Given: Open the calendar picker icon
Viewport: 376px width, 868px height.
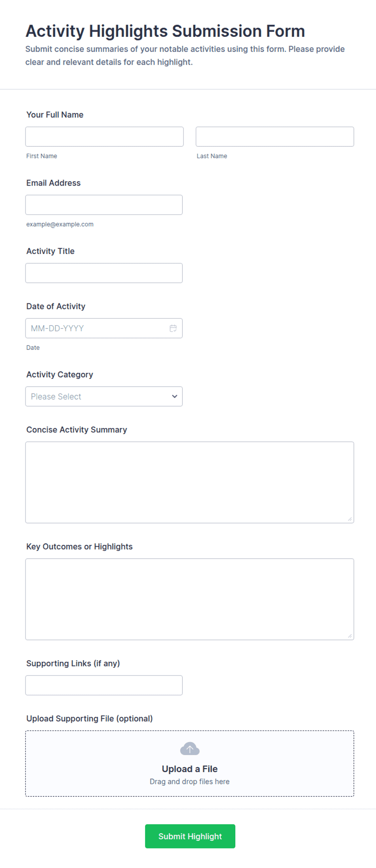Looking at the screenshot, I should click(173, 328).
